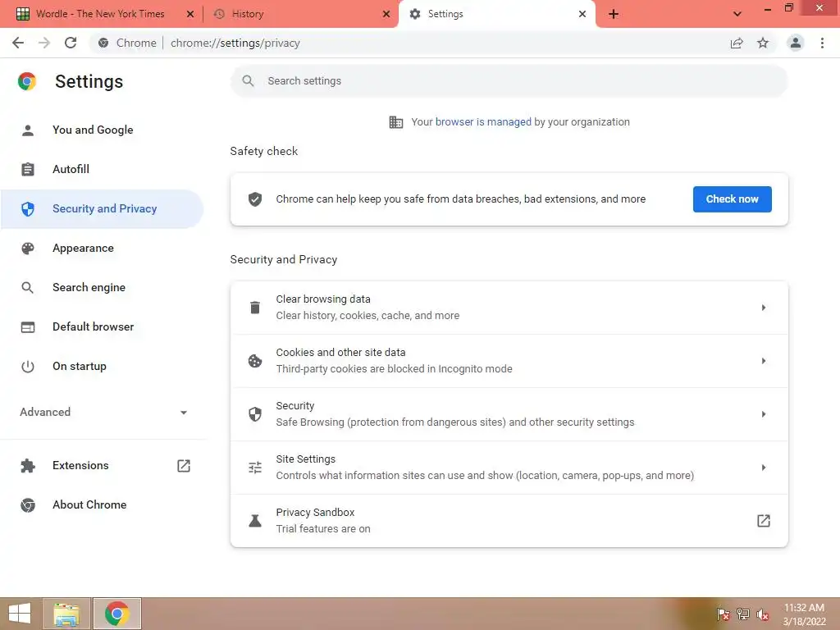Open the Windows Start menu
840x630 pixels.
[20, 614]
